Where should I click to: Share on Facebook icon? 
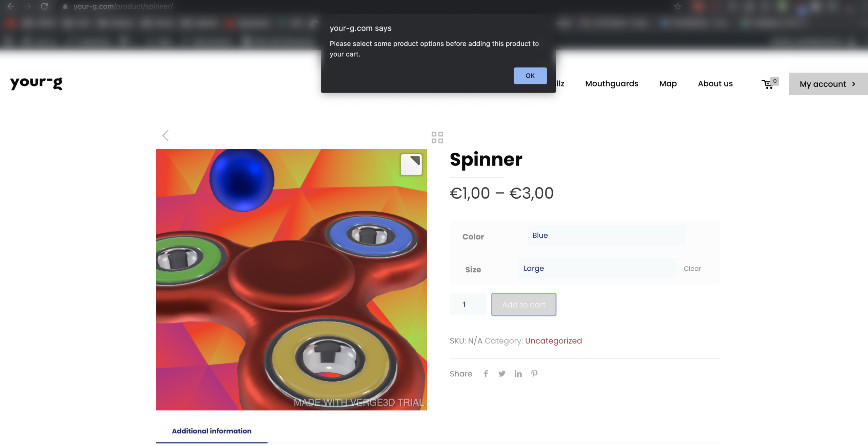(486, 374)
